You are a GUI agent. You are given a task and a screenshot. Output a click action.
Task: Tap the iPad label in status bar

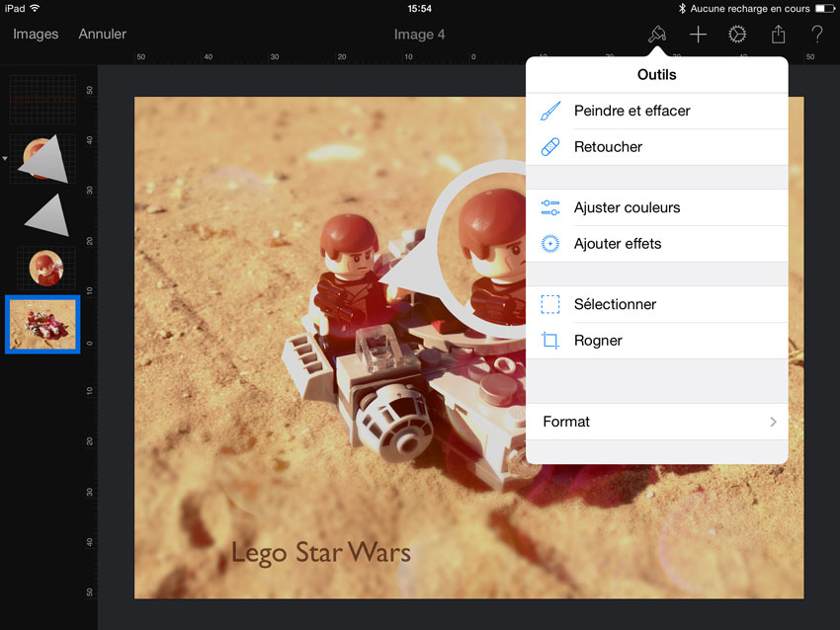(15, 9)
